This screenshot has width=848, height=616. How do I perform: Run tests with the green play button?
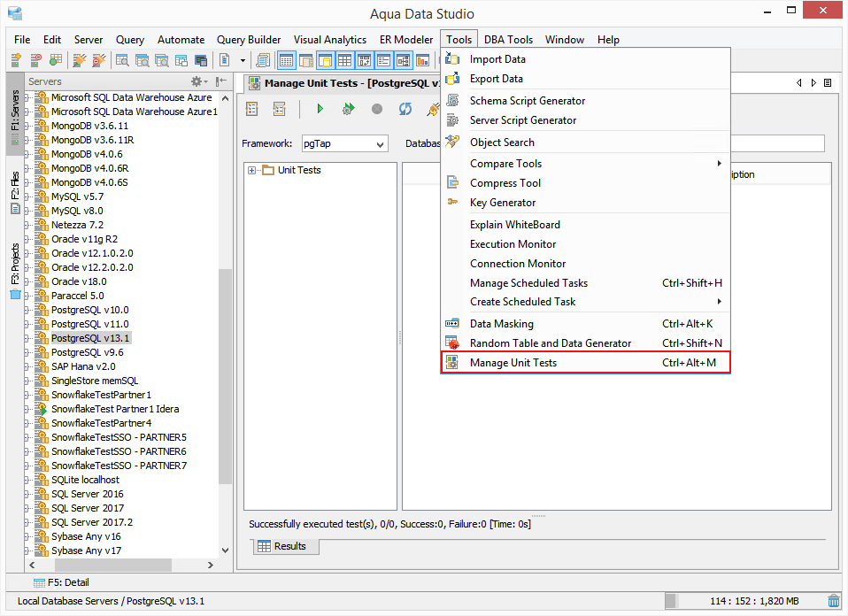click(320, 109)
